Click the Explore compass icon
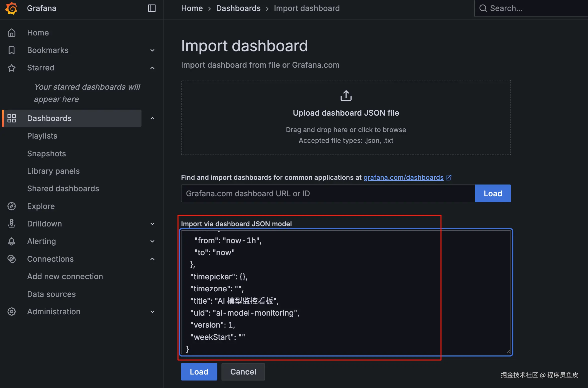 coord(11,206)
